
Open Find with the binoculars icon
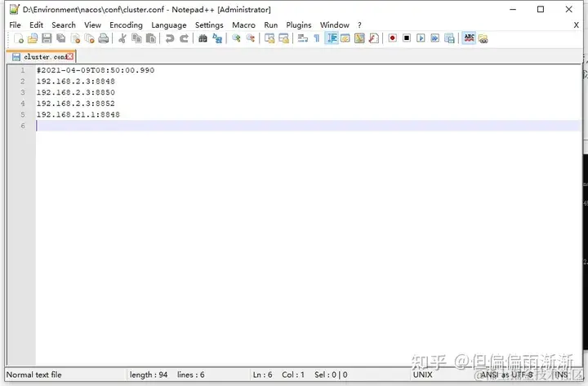[x=203, y=38]
